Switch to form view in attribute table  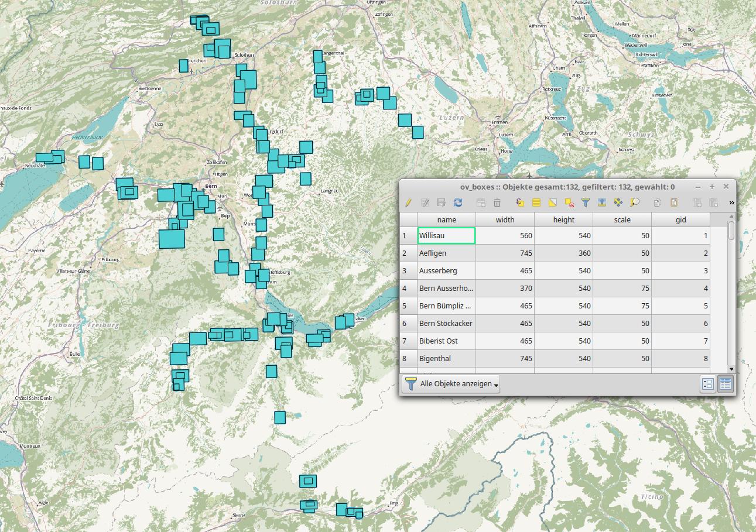[708, 385]
